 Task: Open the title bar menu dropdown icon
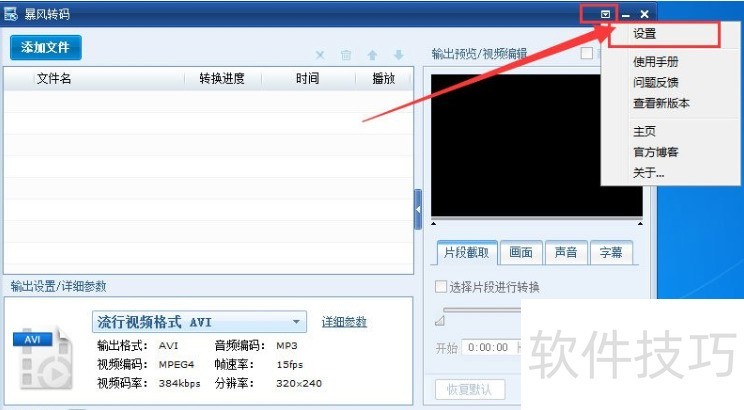pos(605,14)
